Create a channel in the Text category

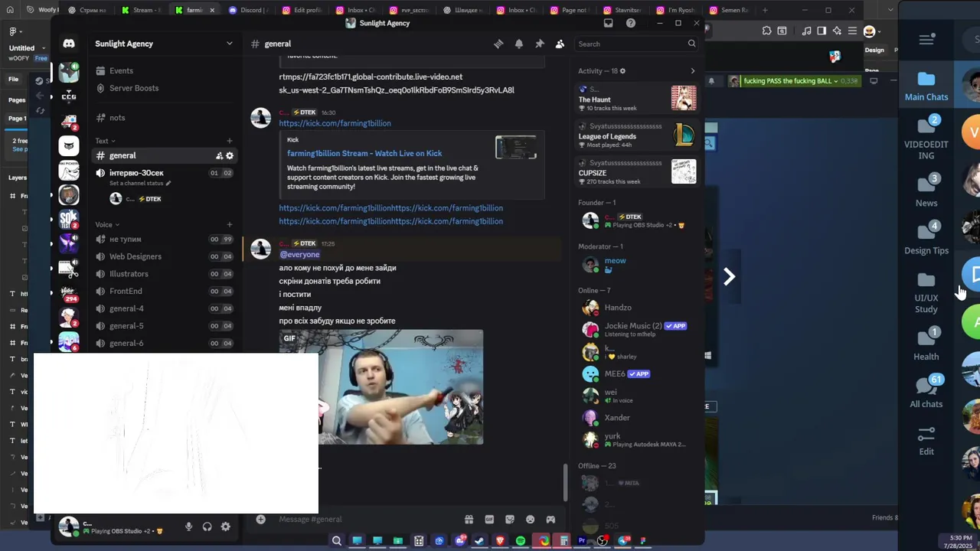pyautogui.click(x=229, y=141)
